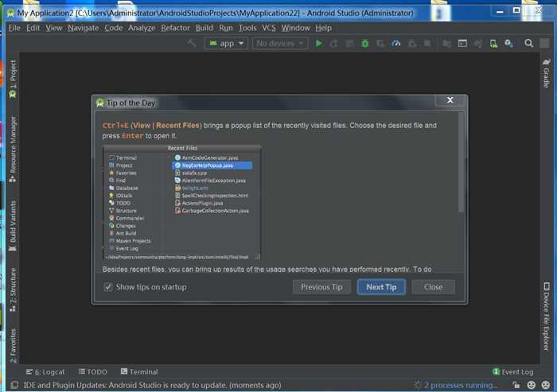Viewport: 557px width, 392px height.
Task: Open the Run menu
Action: click(226, 28)
